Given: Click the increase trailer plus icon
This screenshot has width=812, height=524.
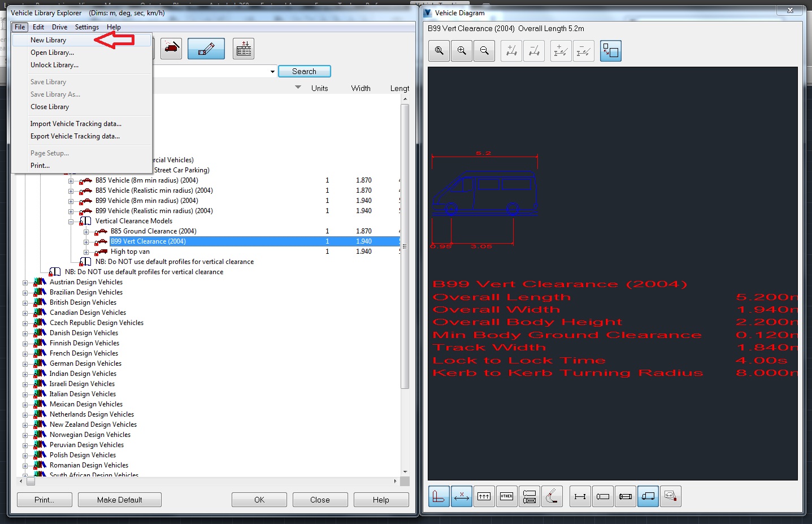Looking at the screenshot, I should pos(561,51).
